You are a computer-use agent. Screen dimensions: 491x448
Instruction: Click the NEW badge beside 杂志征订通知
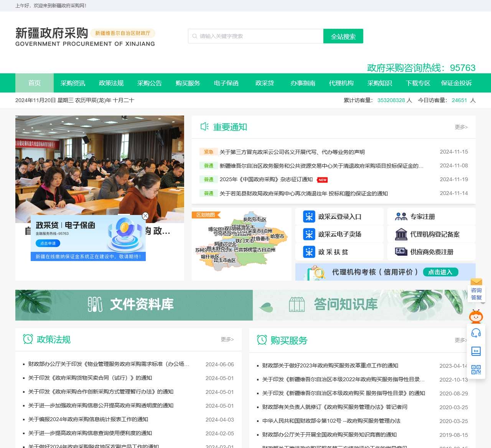tap(323, 180)
